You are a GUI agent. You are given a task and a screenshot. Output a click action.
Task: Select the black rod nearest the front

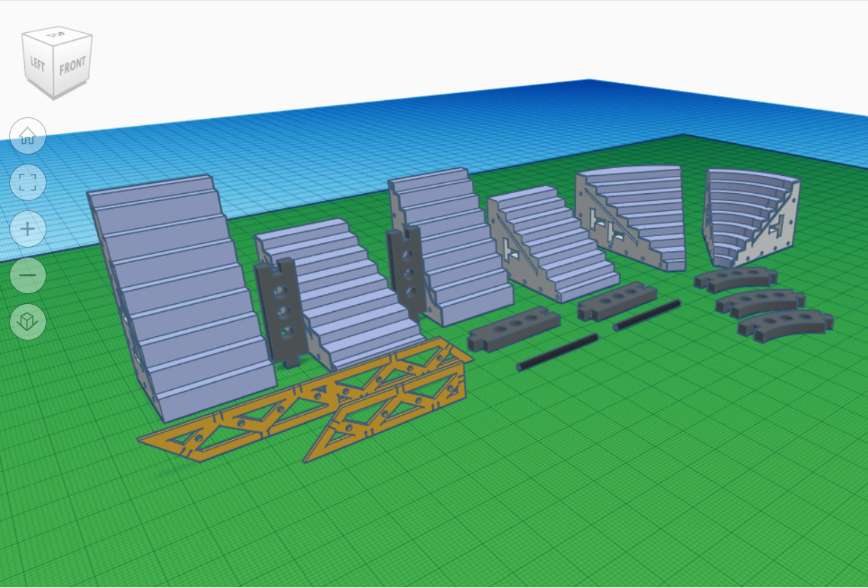click(557, 352)
